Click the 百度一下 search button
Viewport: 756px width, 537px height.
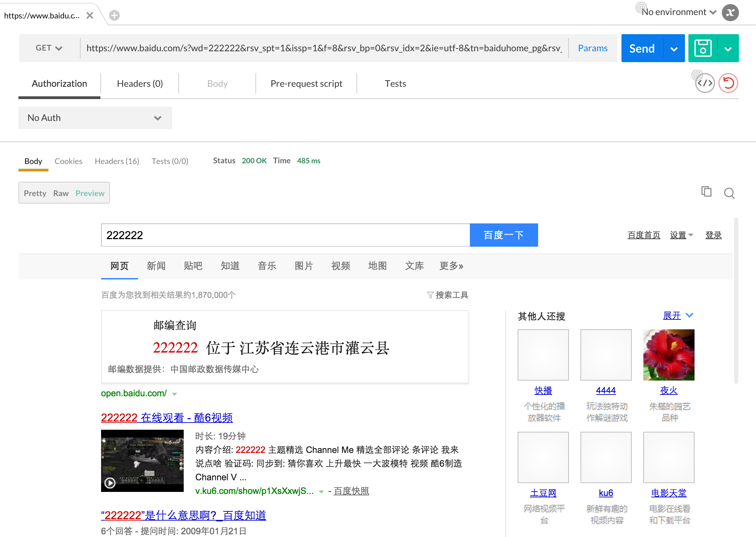pyautogui.click(x=504, y=235)
